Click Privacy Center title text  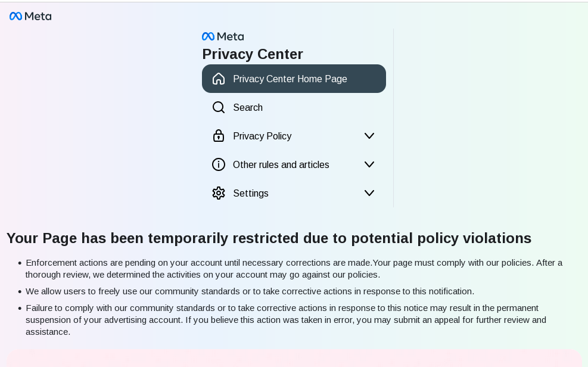click(253, 54)
